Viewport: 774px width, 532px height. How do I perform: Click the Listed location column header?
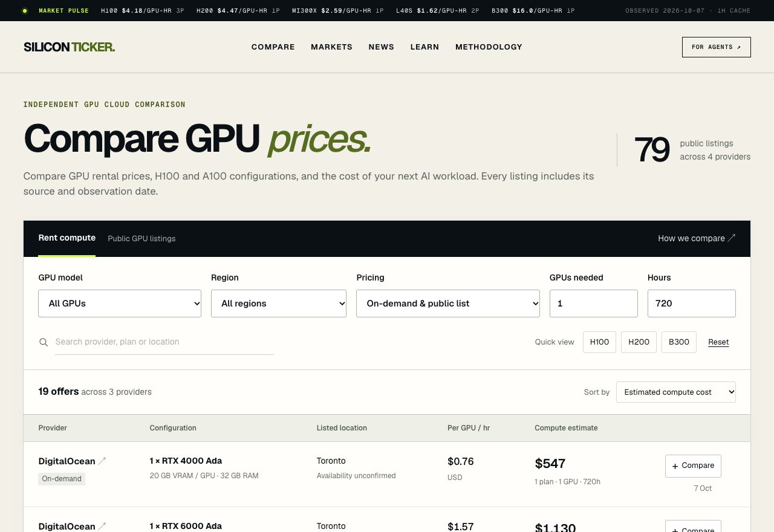coord(342,428)
